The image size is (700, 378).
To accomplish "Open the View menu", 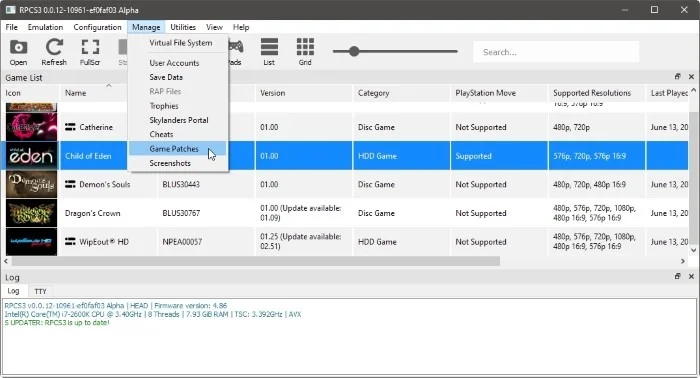I will pyautogui.click(x=214, y=27).
